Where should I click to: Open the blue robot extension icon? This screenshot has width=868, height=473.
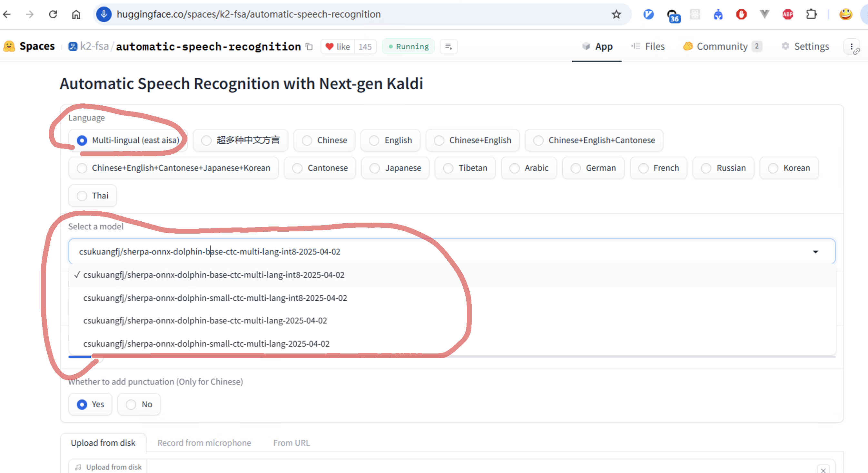point(718,14)
